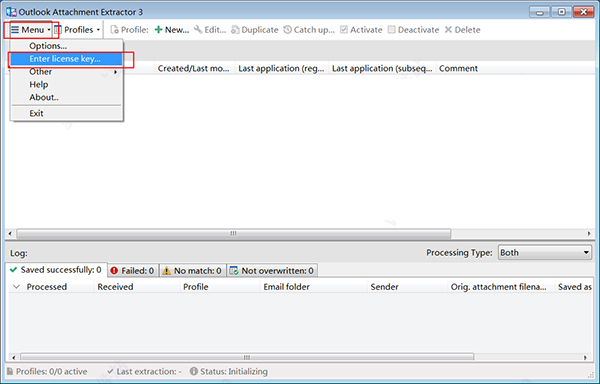Click the Catch up clock icon
Image resolution: width=600 pixels, height=384 pixels.
coord(287,30)
